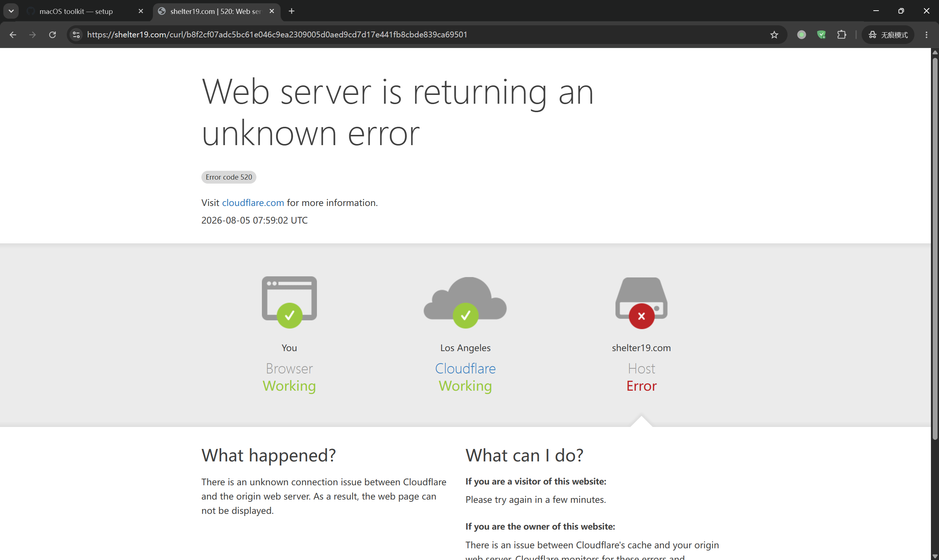939x560 pixels.
Task: Go back to the previous page
Action: (x=13, y=35)
